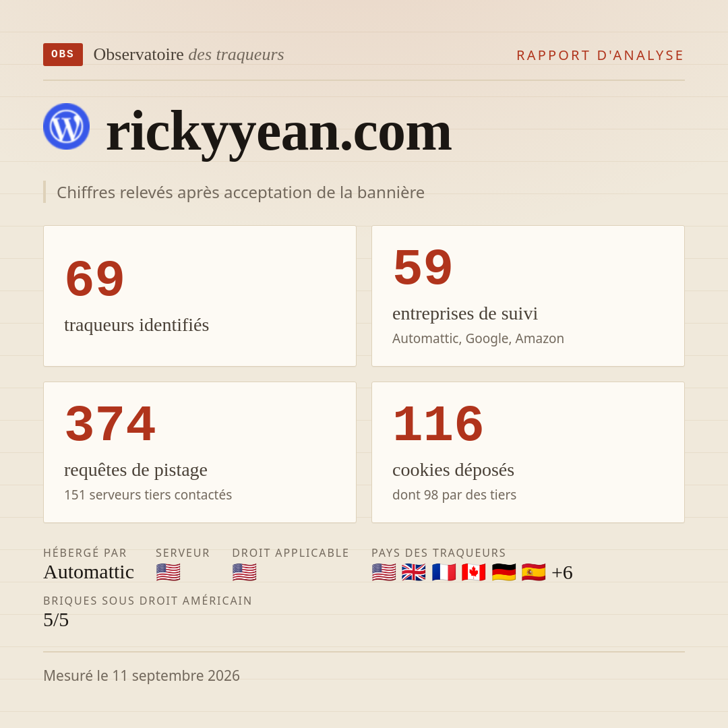Screen dimensions: 728x728
Task: Click the Droit applicable label
Action: [291, 553]
